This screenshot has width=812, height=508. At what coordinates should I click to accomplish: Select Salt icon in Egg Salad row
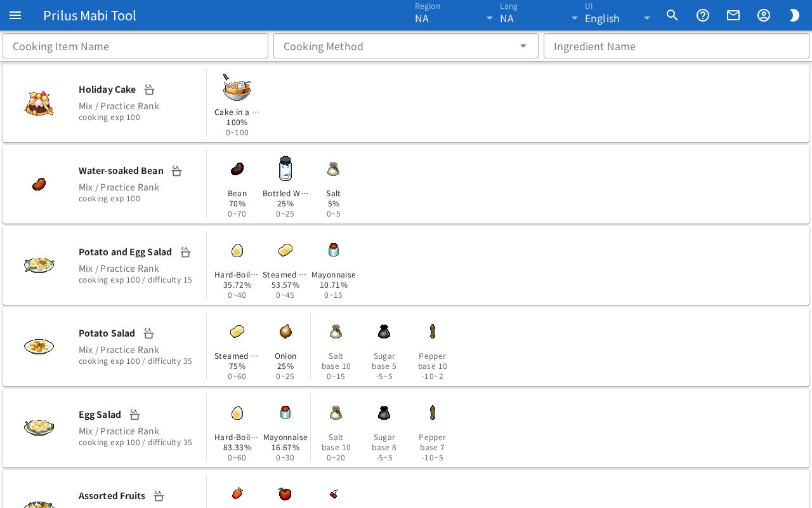tap(336, 413)
